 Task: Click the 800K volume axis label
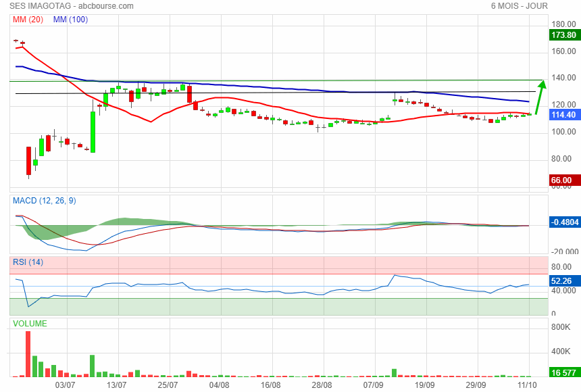click(x=561, y=327)
